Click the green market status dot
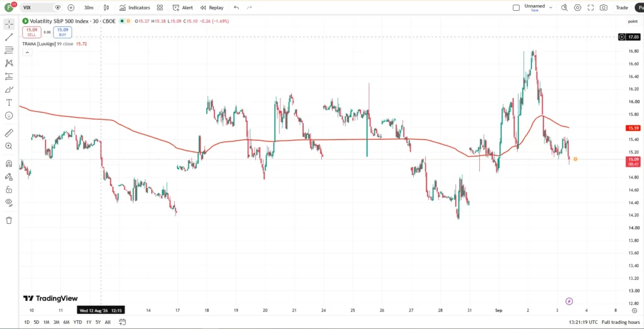The width and height of the screenshot is (644, 329). [122, 21]
